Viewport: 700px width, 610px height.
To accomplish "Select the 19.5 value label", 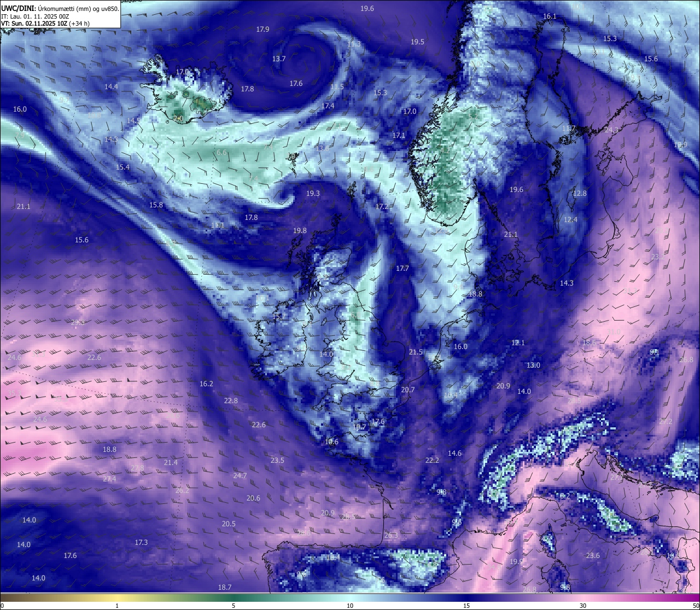I will [418, 42].
